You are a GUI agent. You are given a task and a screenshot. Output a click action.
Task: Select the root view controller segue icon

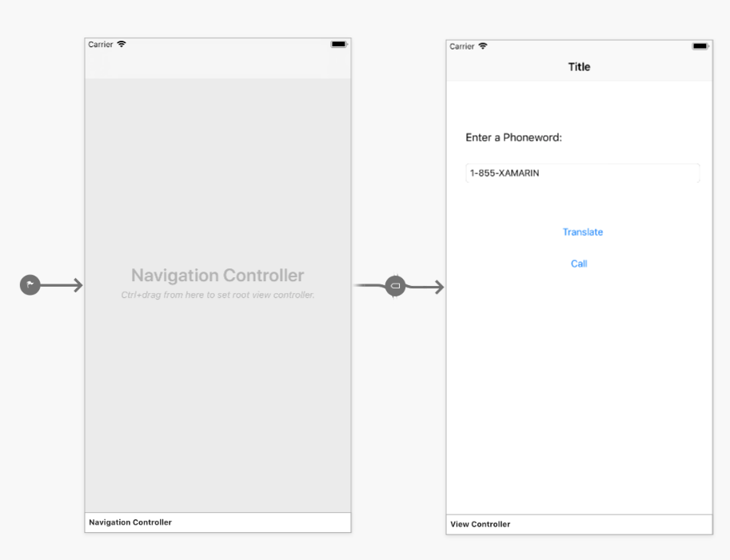tap(396, 286)
